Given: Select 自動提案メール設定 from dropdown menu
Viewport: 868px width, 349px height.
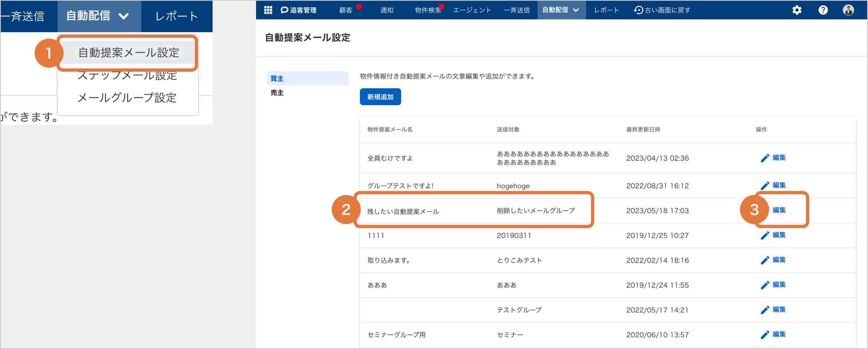Looking at the screenshot, I should point(128,53).
